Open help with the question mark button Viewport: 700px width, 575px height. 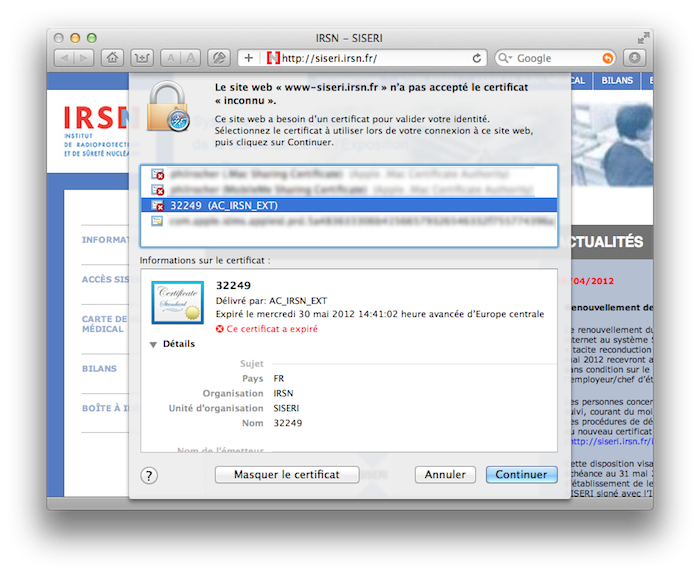click(x=149, y=476)
